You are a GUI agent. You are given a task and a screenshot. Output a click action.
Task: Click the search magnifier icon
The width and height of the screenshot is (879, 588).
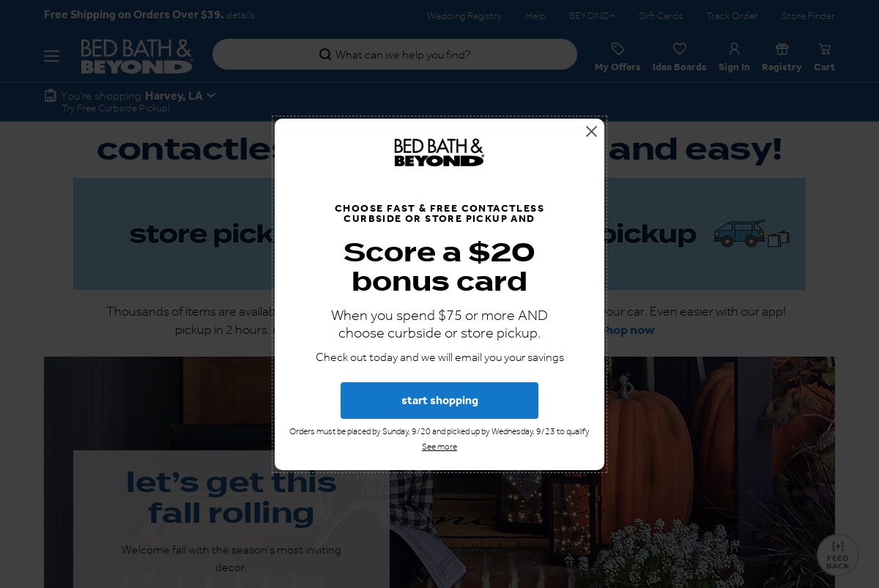325,55
